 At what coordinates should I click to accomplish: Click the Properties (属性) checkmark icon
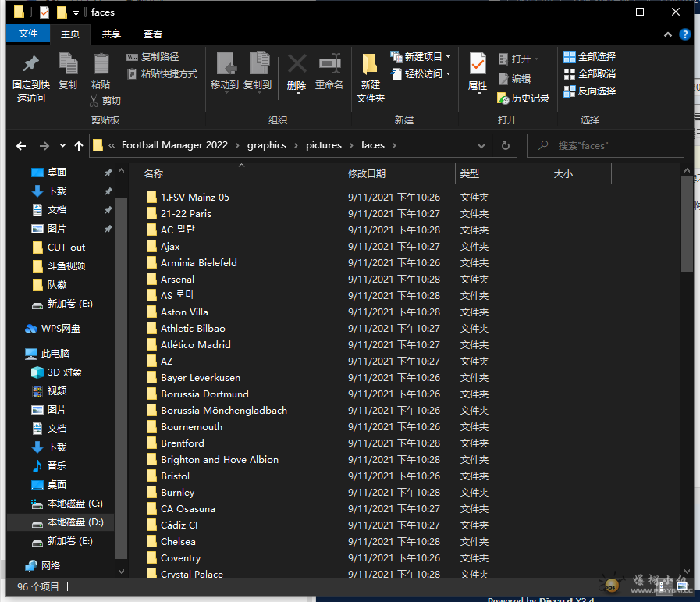pyautogui.click(x=478, y=63)
